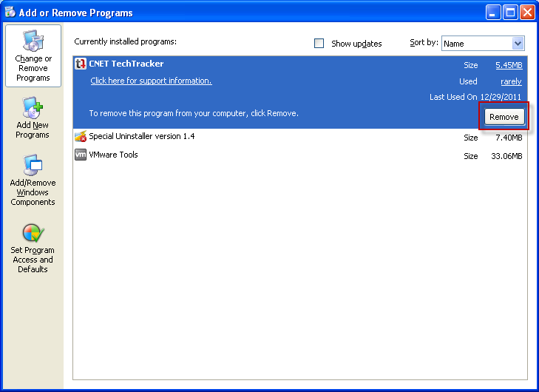Click the title bar Add or Remove Programs icon
Viewport: 539px width, 392px height.
(10, 12)
